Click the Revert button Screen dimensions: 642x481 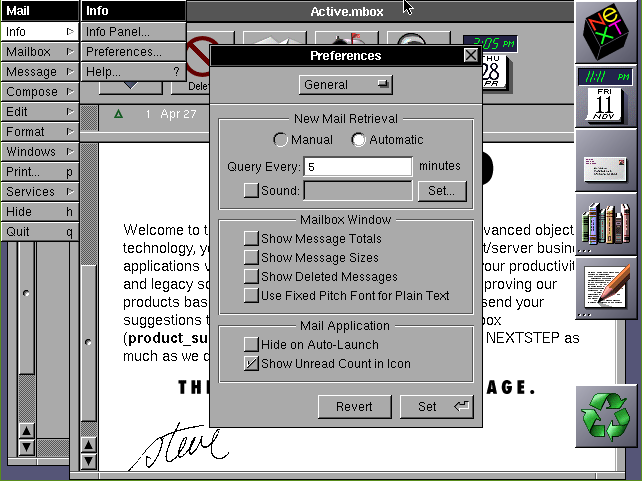pos(355,406)
